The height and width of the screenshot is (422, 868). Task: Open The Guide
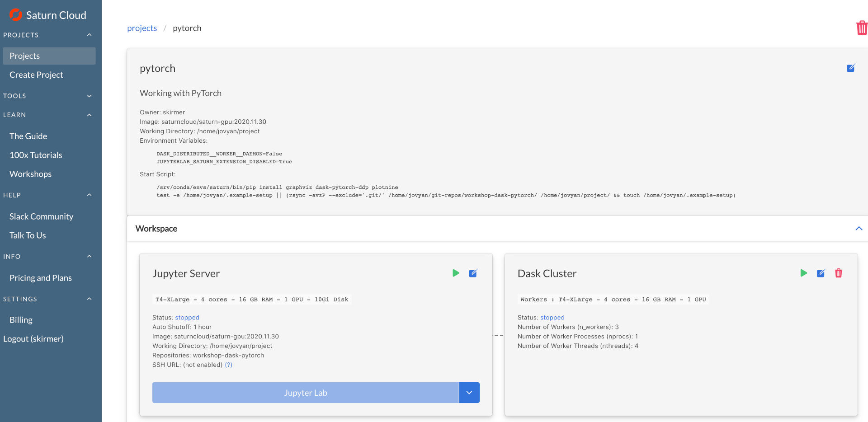coord(28,136)
